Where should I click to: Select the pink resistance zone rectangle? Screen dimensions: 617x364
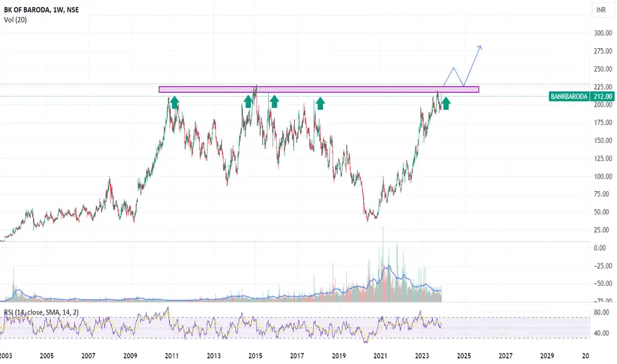[x=318, y=89]
